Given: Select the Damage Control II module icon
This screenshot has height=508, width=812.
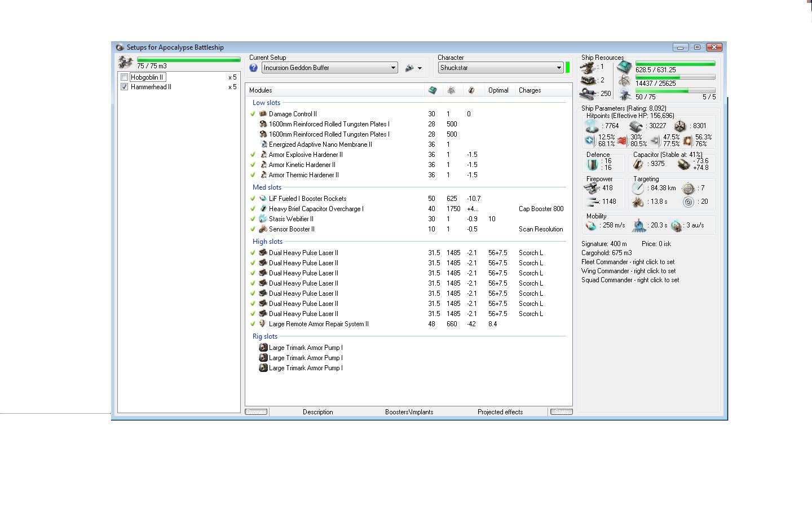Looking at the screenshot, I should [x=263, y=114].
